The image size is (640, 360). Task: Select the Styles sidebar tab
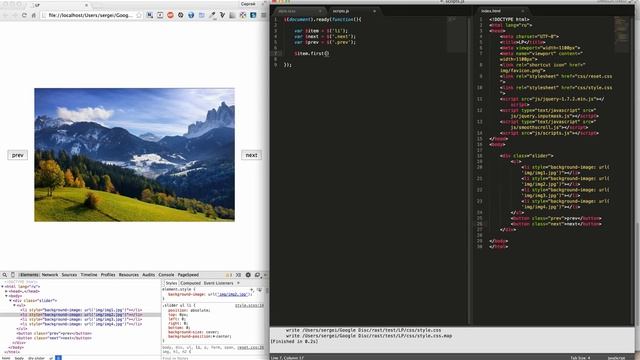(x=171, y=283)
